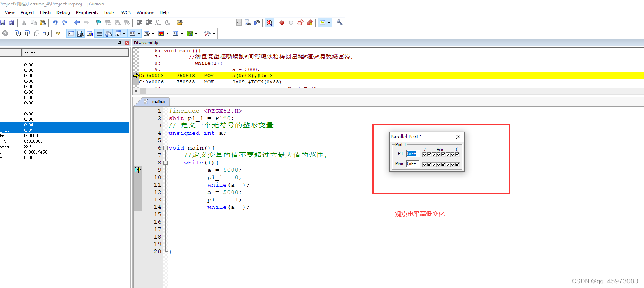The width and height of the screenshot is (644, 288).
Task: Open Configuration with the wrench icon
Action: tap(340, 23)
